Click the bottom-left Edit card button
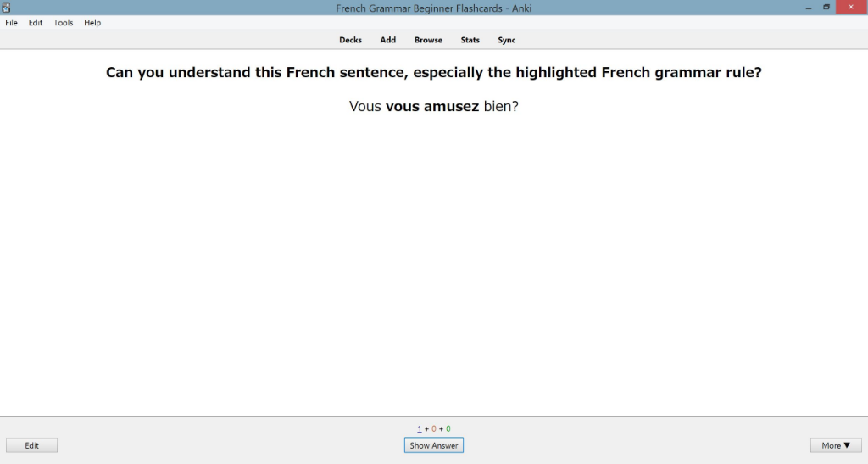This screenshot has width=868, height=464. click(x=31, y=445)
